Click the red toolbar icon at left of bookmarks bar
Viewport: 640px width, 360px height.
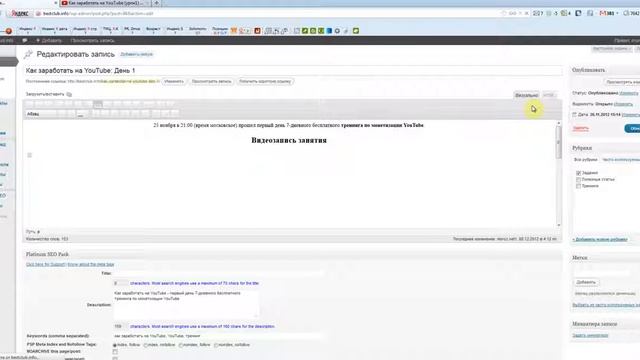[x=8, y=31]
